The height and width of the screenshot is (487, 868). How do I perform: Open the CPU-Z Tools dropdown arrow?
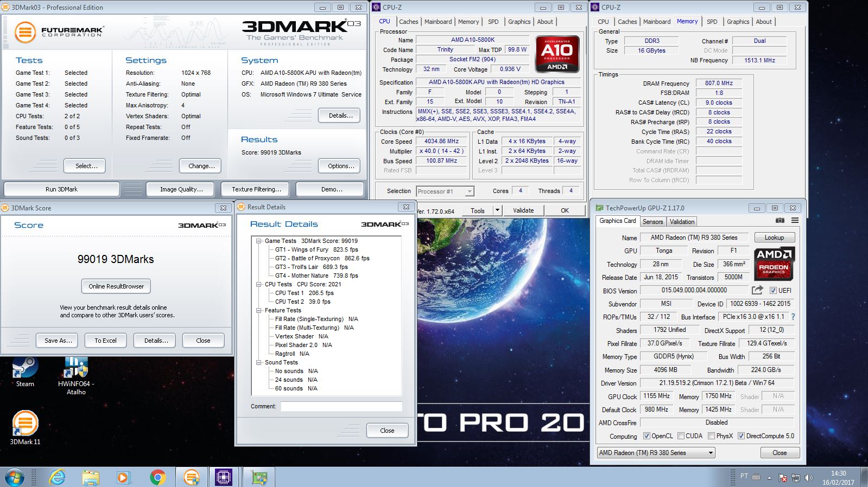(x=497, y=210)
